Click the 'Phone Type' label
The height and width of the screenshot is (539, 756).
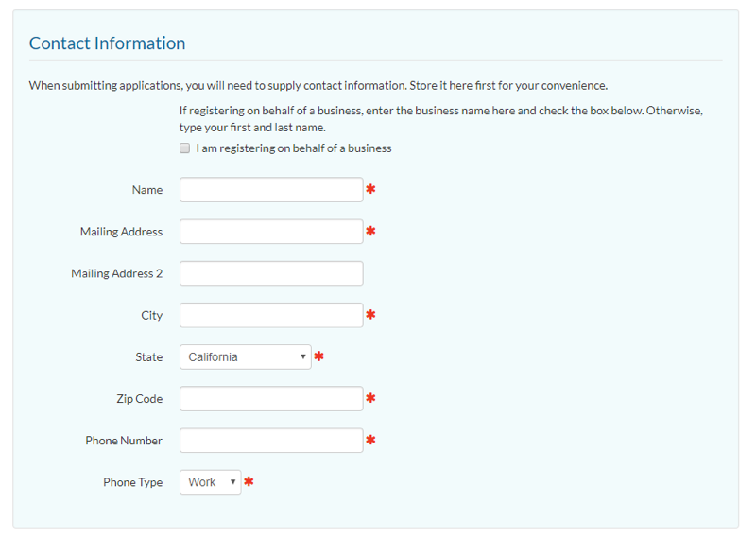point(132,482)
